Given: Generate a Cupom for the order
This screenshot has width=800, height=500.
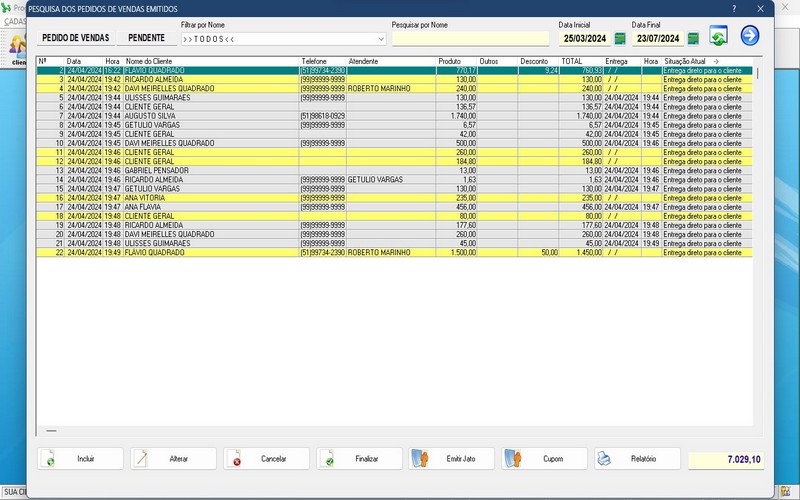Looking at the screenshot, I should click(x=545, y=458).
